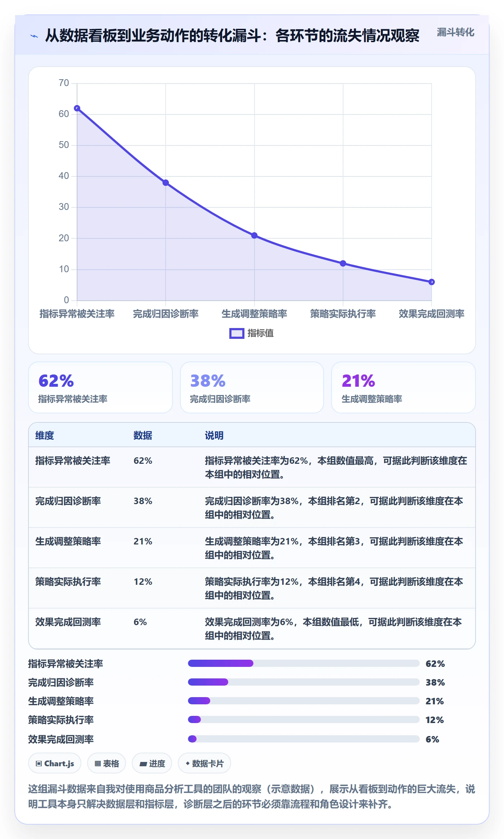Click the Chart.js tag

pyautogui.click(x=55, y=763)
